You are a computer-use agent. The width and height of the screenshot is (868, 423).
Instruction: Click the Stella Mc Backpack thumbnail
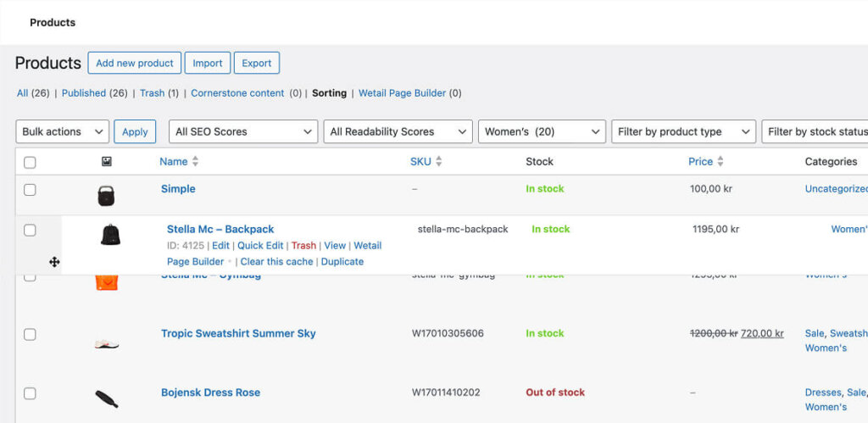[110, 235]
